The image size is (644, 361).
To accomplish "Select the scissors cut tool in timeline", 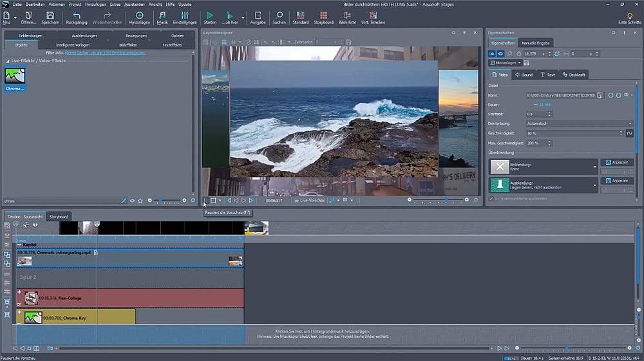I will coord(26,225).
